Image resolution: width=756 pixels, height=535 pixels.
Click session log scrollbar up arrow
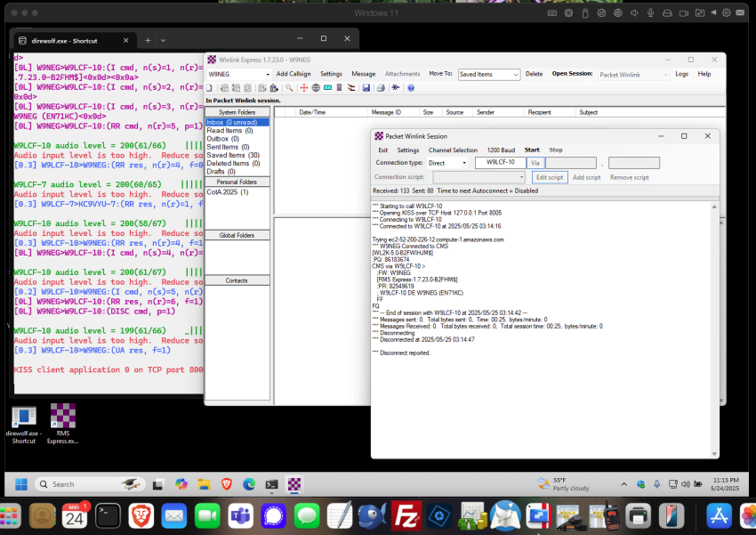coord(714,207)
